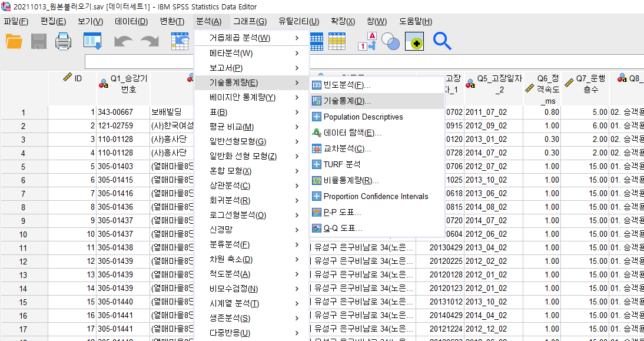This screenshot has width=644, height=341.
Task: Click the Q-Q 도표 chart icon
Action: pyautogui.click(x=317, y=229)
